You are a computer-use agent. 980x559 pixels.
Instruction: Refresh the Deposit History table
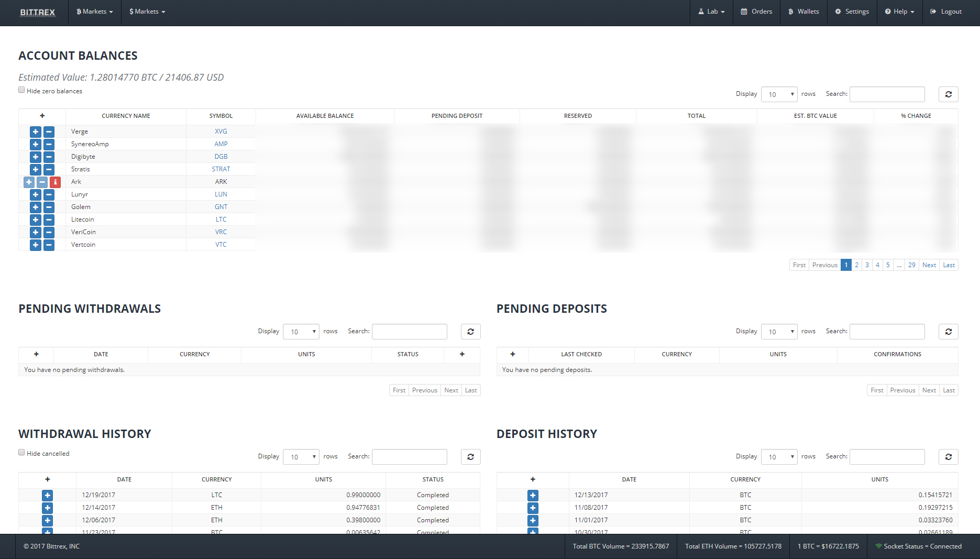948,457
